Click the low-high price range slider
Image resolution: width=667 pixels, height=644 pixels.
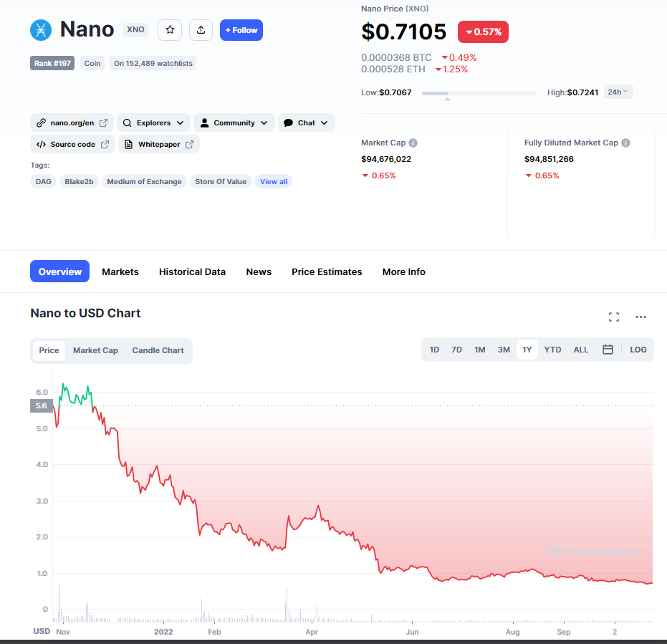pyautogui.click(x=479, y=93)
